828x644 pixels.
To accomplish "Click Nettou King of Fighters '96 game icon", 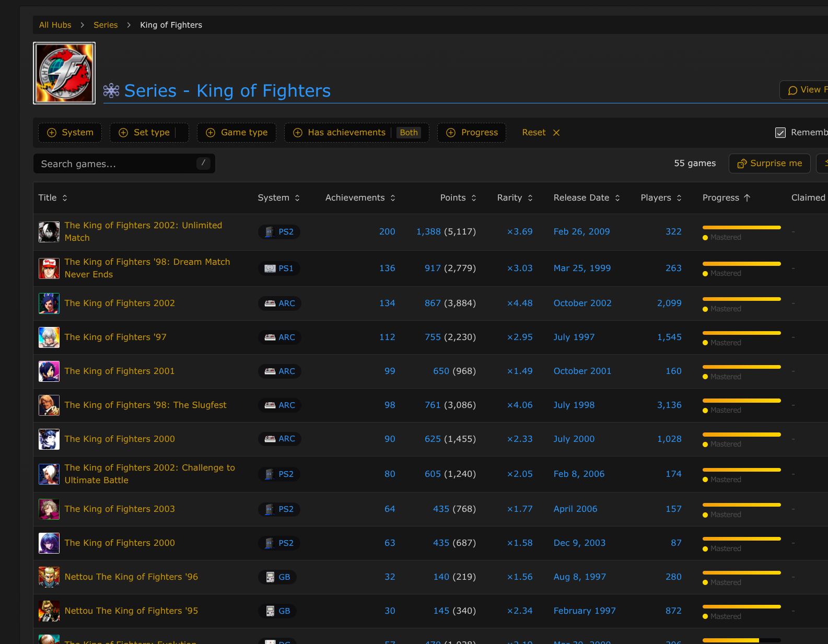I will [49, 577].
